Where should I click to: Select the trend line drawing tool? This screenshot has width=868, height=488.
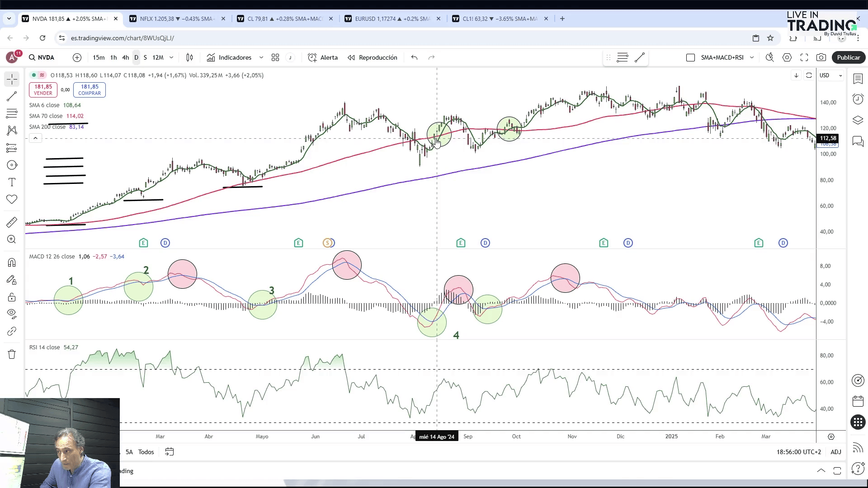12,96
